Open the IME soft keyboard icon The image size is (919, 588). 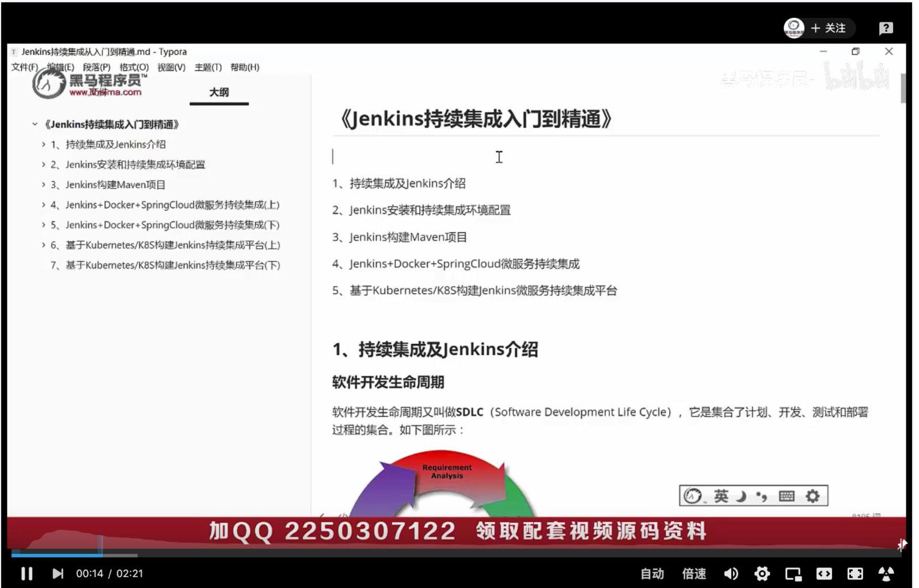tap(787, 496)
